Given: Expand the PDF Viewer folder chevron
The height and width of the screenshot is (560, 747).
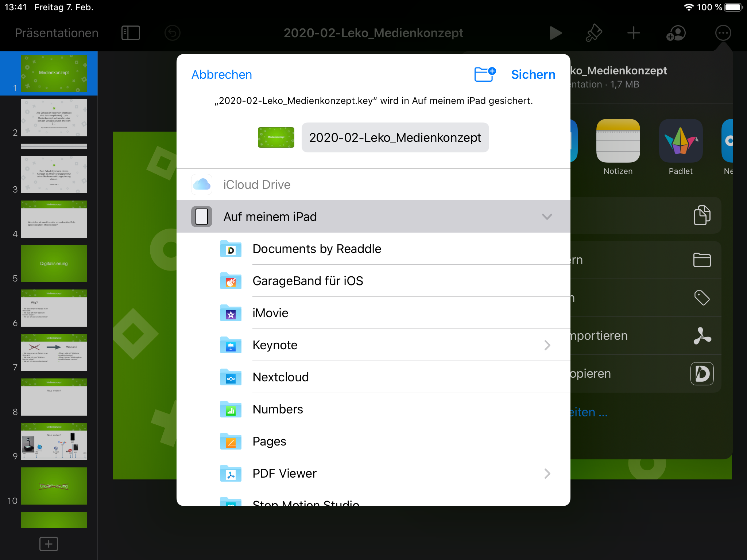Looking at the screenshot, I should coord(547,473).
